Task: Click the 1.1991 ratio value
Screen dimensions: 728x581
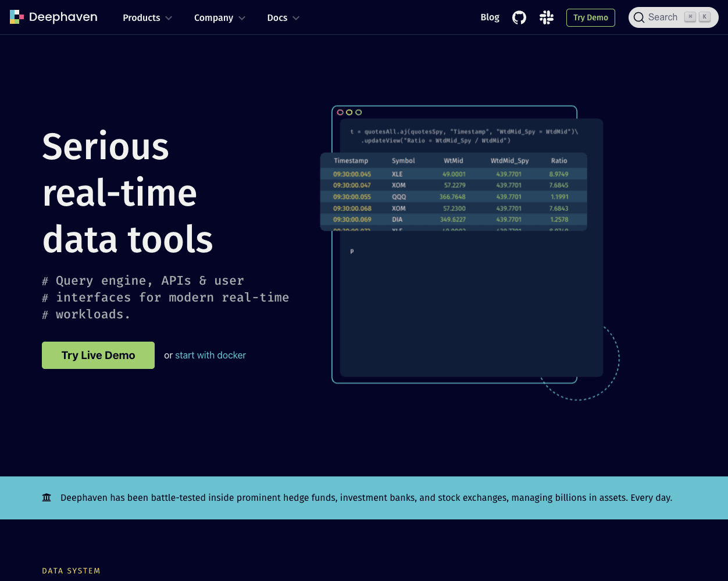Action: (560, 197)
